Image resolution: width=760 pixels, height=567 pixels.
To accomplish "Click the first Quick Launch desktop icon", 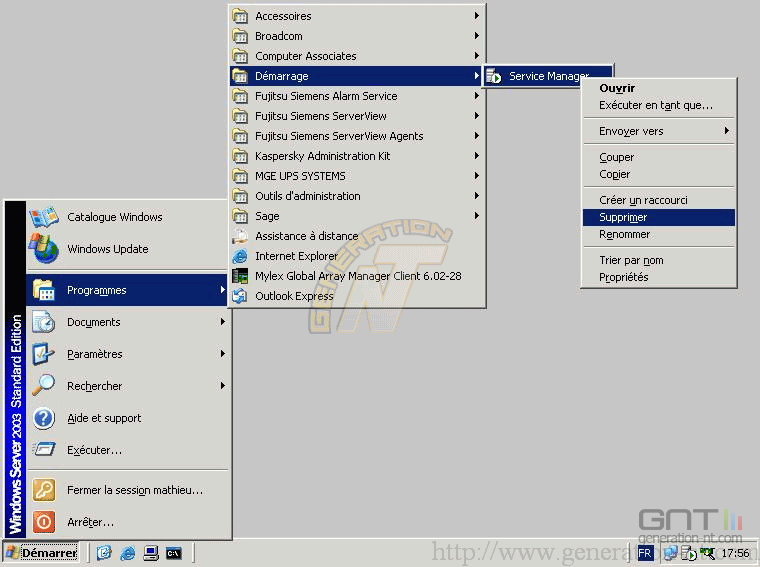I will click(x=104, y=553).
